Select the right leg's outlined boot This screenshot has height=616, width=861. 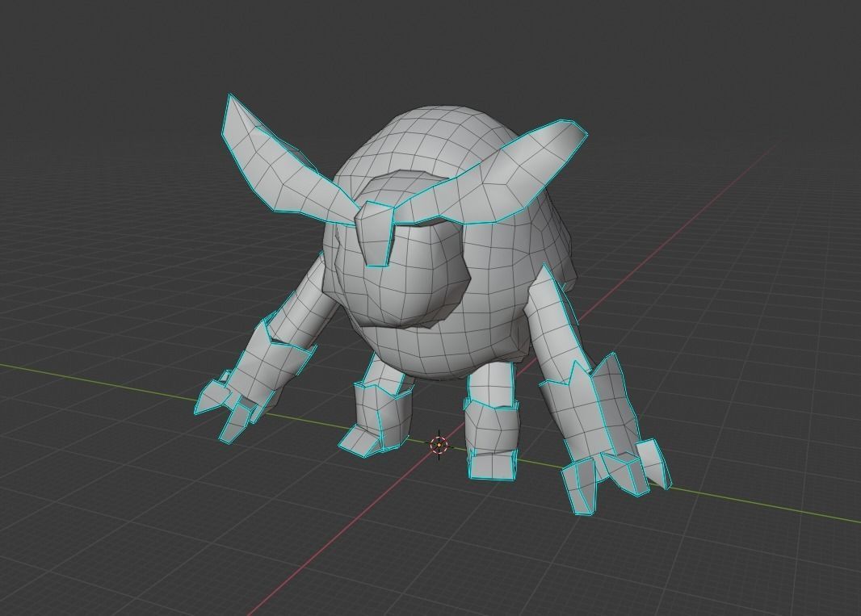coord(492,439)
